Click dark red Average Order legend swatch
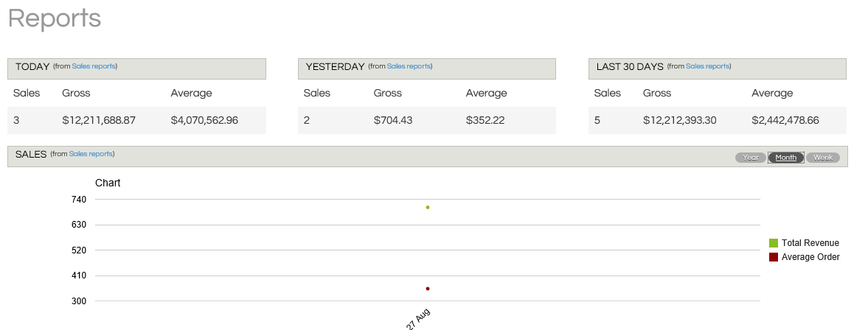 click(x=774, y=257)
